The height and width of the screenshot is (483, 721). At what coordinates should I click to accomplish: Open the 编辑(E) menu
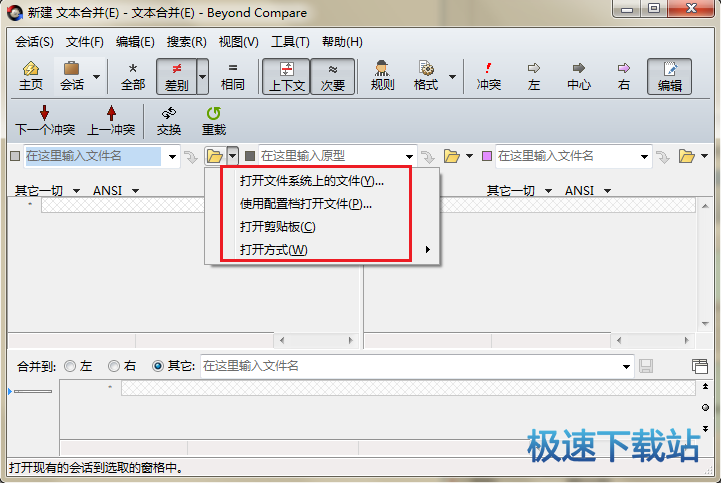[135, 42]
